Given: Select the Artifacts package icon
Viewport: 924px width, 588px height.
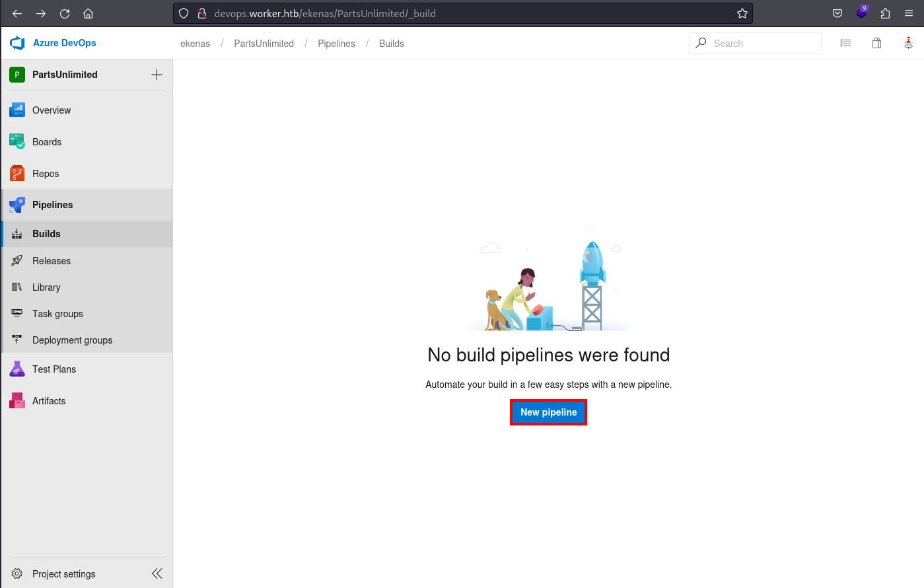Looking at the screenshot, I should [17, 401].
